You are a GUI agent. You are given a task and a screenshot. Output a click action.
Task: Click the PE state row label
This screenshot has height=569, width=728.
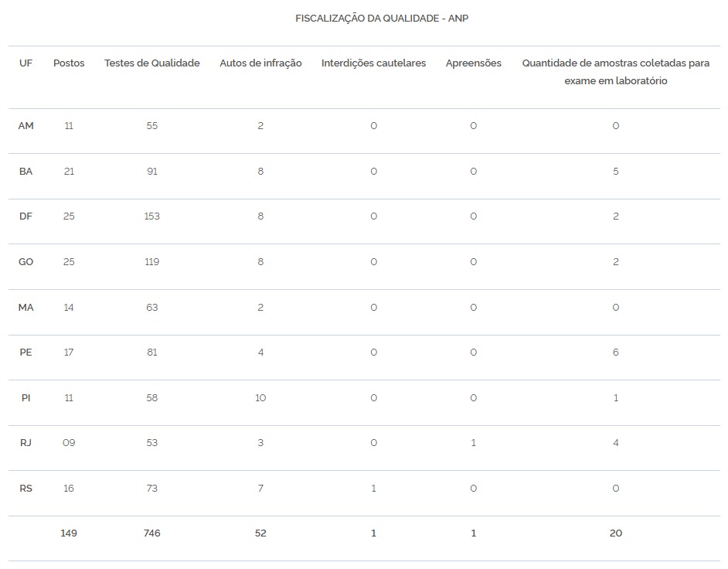click(26, 353)
